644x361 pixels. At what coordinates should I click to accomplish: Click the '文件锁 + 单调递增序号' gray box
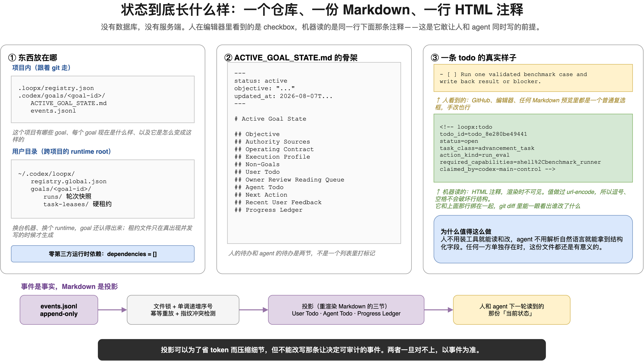point(183,310)
